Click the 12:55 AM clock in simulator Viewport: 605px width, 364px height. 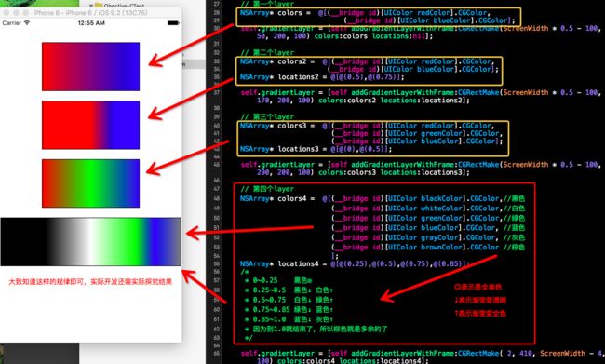[91, 23]
